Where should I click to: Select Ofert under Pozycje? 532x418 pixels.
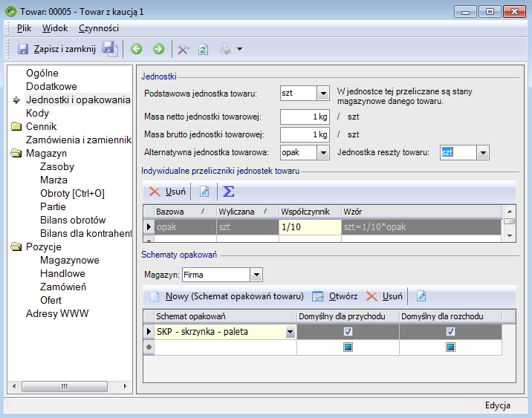(x=51, y=301)
